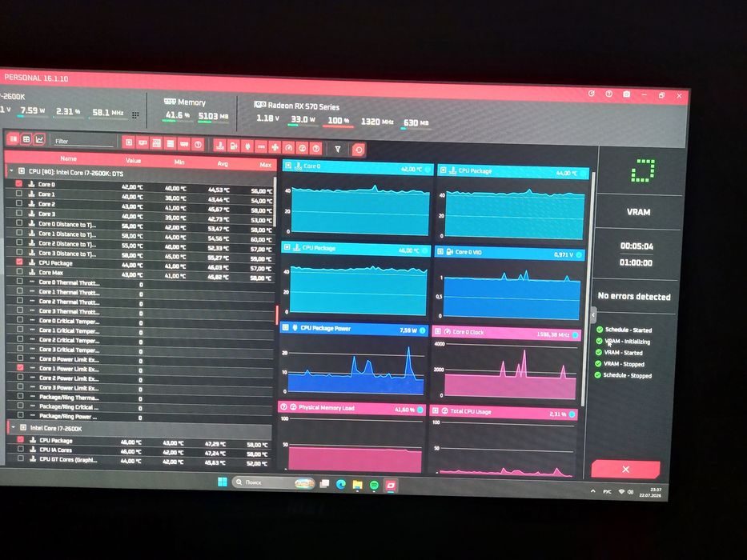
Task: Reset min/max values with circular arrow icon
Action: click(358, 150)
